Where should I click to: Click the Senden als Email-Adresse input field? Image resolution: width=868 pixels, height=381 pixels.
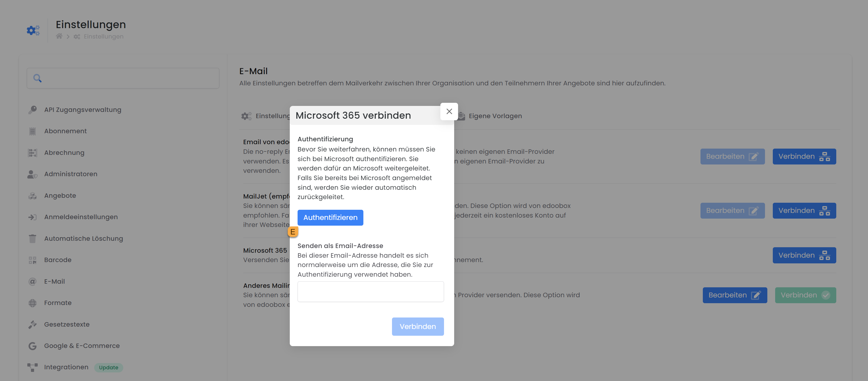pyautogui.click(x=370, y=291)
